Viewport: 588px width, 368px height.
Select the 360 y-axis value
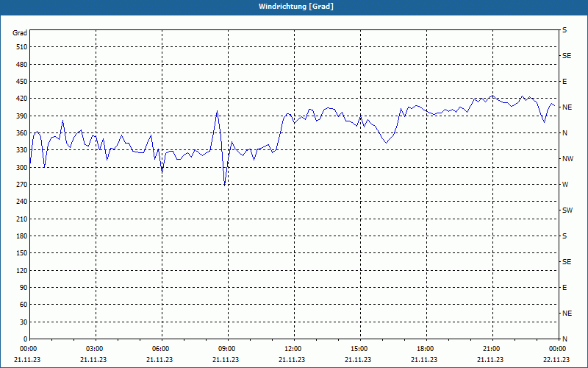[x=22, y=133]
